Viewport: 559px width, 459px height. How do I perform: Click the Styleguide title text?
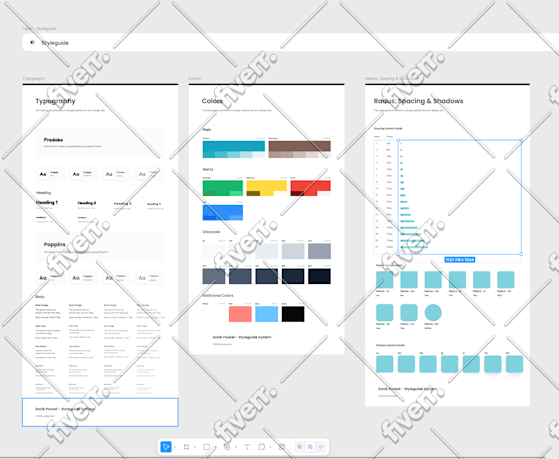[55, 43]
